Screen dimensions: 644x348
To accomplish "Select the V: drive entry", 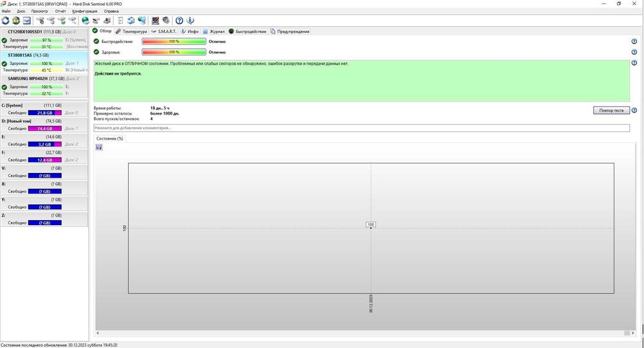I will (44, 172).
